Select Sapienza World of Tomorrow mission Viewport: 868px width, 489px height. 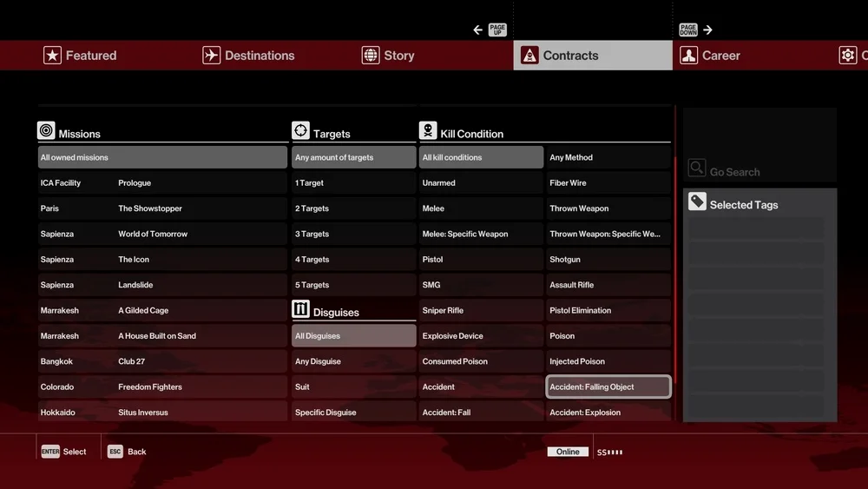coord(163,234)
